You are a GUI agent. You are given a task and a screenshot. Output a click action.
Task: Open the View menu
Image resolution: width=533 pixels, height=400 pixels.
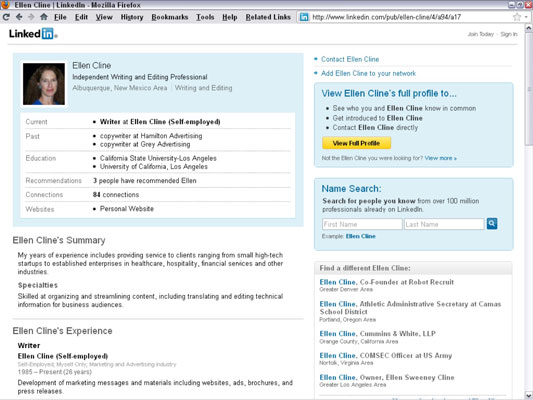104,17
